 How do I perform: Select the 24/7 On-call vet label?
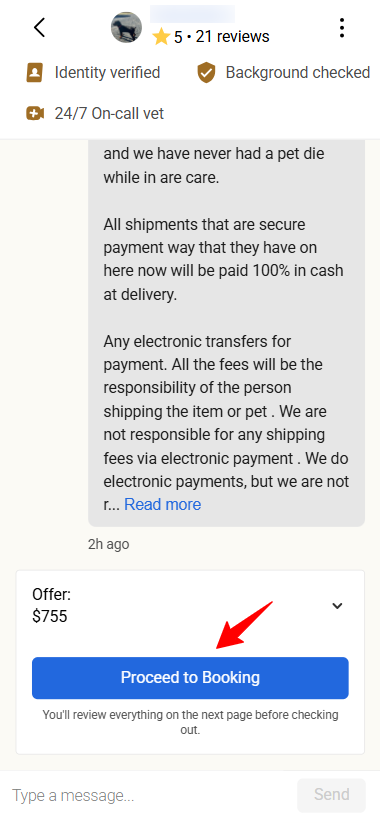tap(109, 113)
